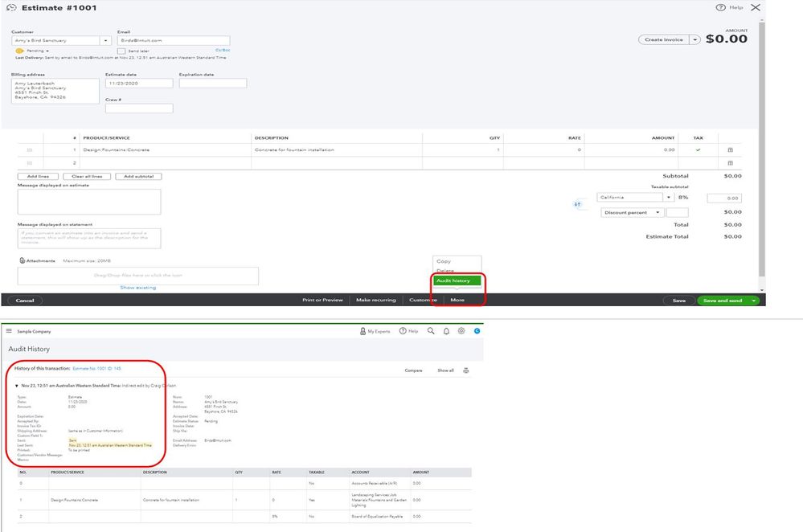
Task: Select Delete in the More menu
Action: [445, 270]
